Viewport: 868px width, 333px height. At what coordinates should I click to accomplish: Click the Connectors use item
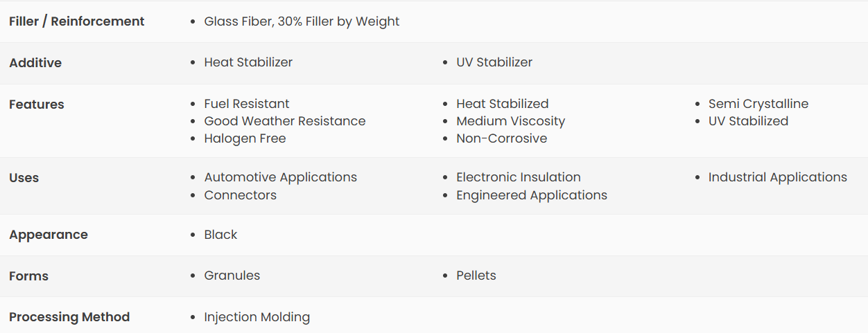(241, 195)
